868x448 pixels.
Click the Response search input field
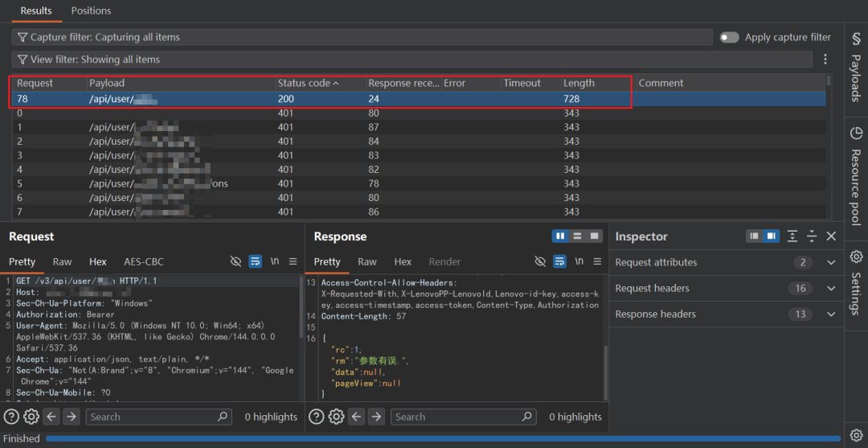click(464, 417)
